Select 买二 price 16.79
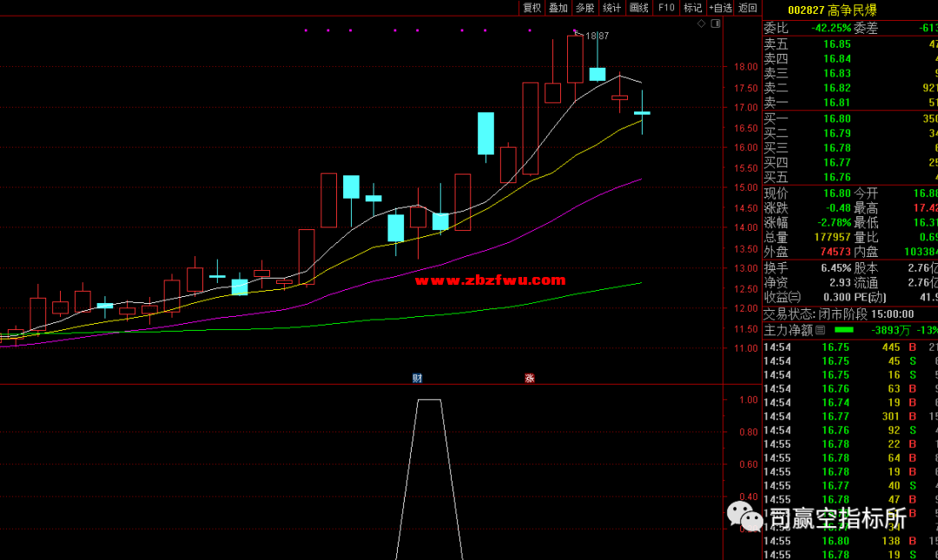This screenshot has height=560, width=938. (837, 133)
